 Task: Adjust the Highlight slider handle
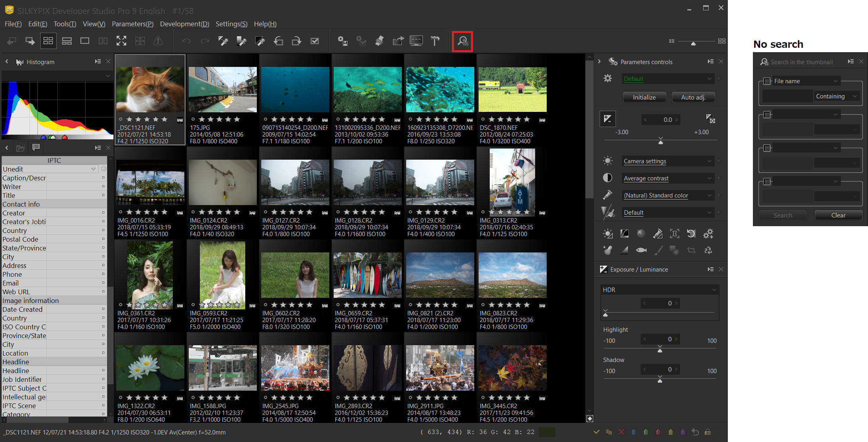coord(660,350)
